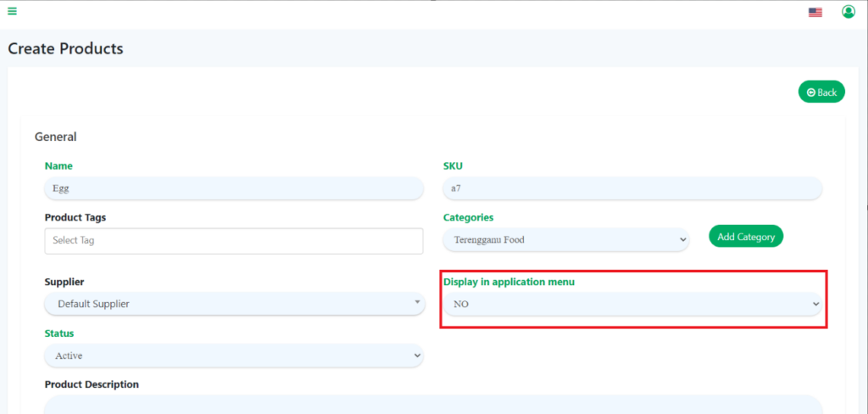Image resolution: width=868 pixels, height=414 pixels.
Task: Expand the Categories dropdown showing Terengganu Food
Action: [x=566, y=240]
